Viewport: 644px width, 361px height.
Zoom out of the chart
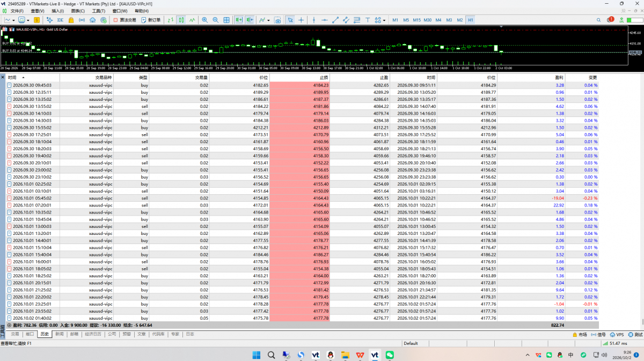(215, 20)
